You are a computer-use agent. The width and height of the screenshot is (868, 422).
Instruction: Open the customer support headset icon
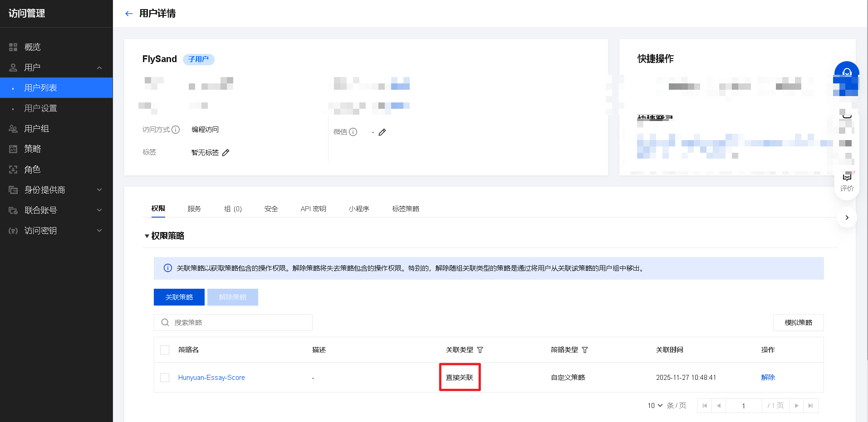click(x=847, y=73)
